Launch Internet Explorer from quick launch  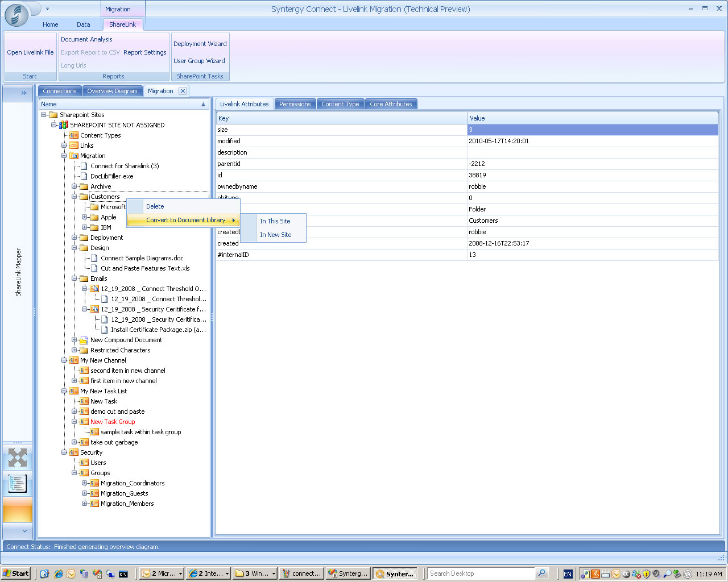58,573
